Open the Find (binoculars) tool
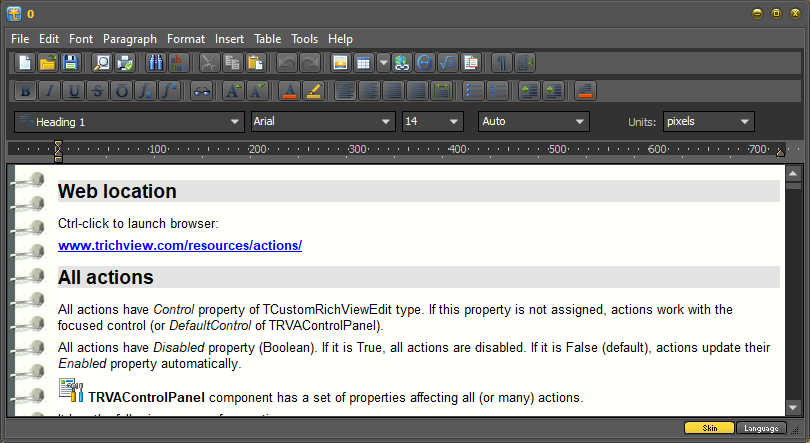The image size is (810, 443). [x=155, y=63]
